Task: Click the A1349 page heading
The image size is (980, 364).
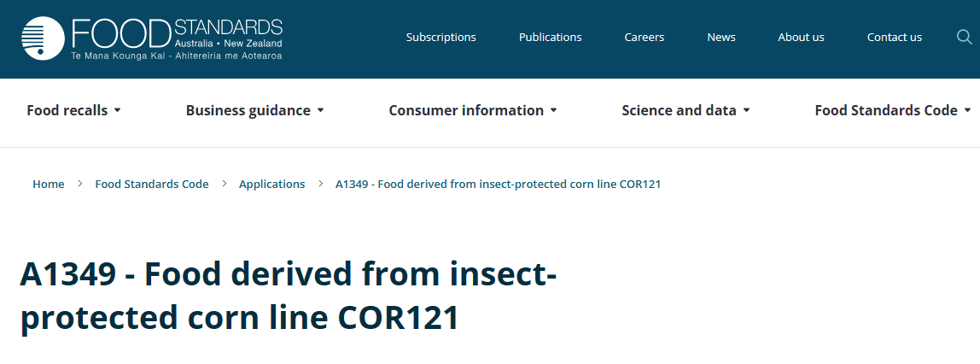Action: tap(289, 296)
